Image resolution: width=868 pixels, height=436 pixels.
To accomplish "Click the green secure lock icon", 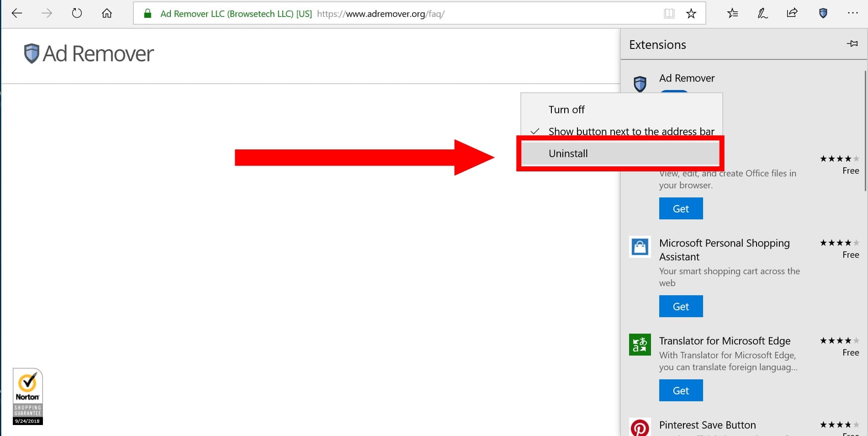I will click(x=148, y=14).
